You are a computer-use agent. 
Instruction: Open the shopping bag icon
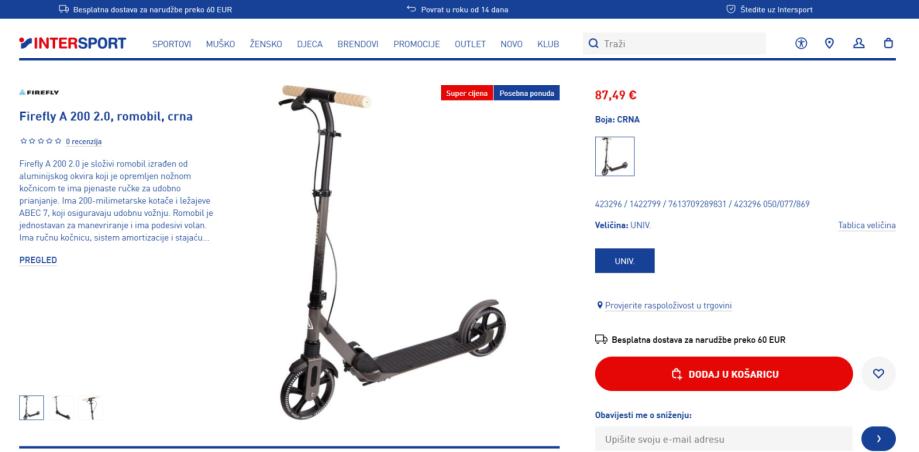coord(888,43)
